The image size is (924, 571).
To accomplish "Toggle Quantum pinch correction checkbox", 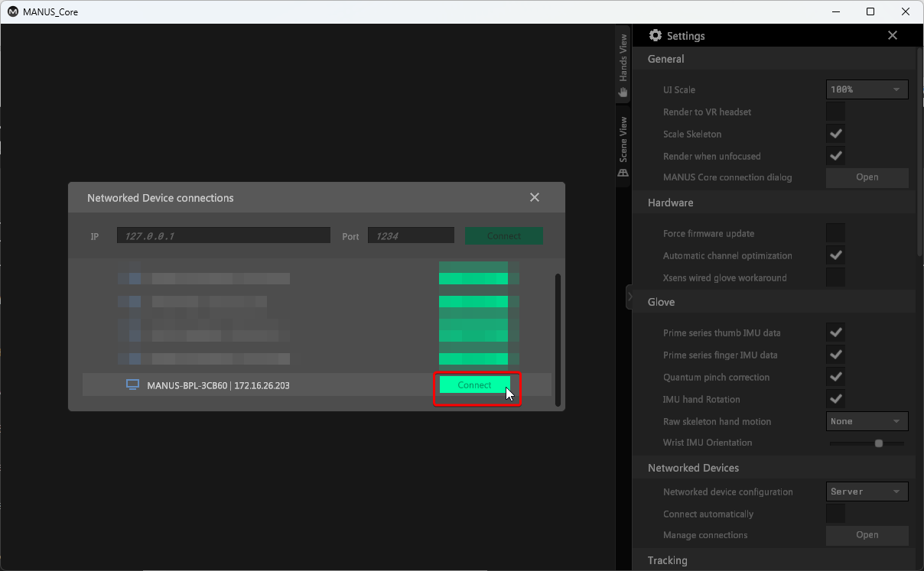I will point(835,377).
